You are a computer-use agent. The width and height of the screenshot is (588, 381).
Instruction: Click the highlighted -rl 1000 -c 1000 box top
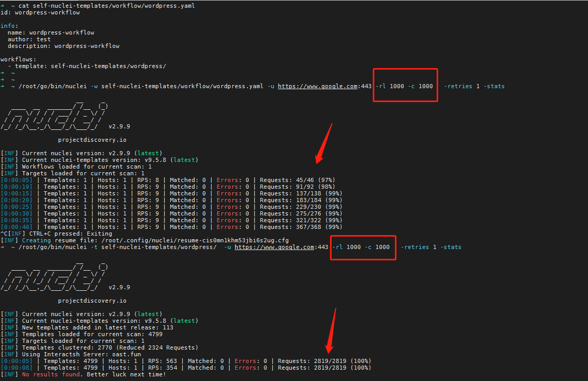point(405,86)
